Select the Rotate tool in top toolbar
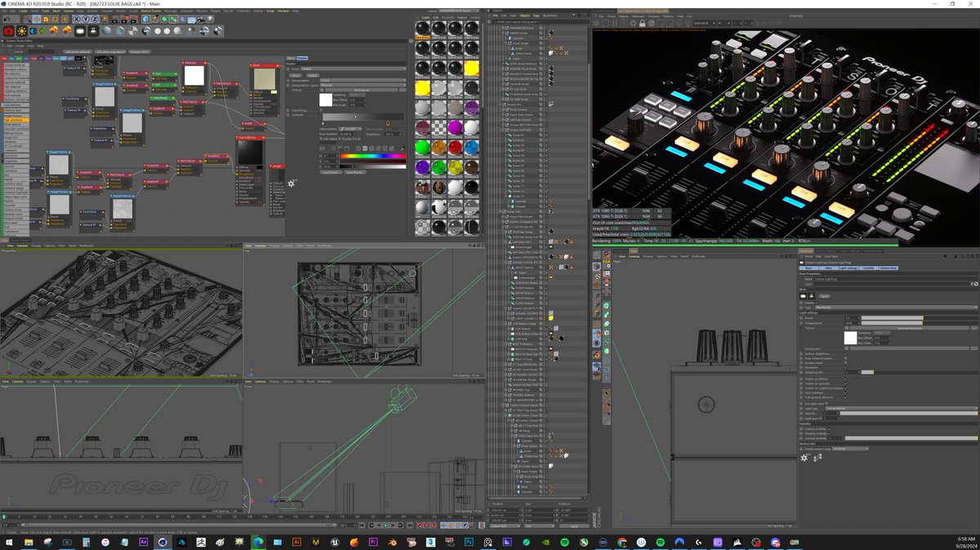 (x=56, y=19)
